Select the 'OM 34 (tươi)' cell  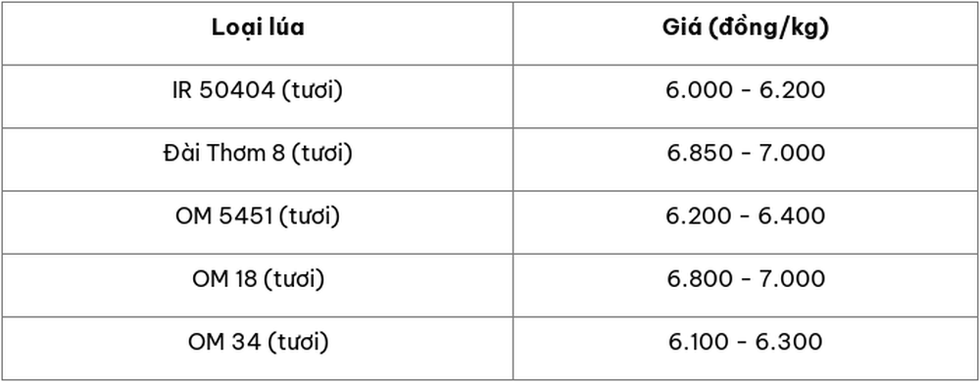tap(258, 349)
